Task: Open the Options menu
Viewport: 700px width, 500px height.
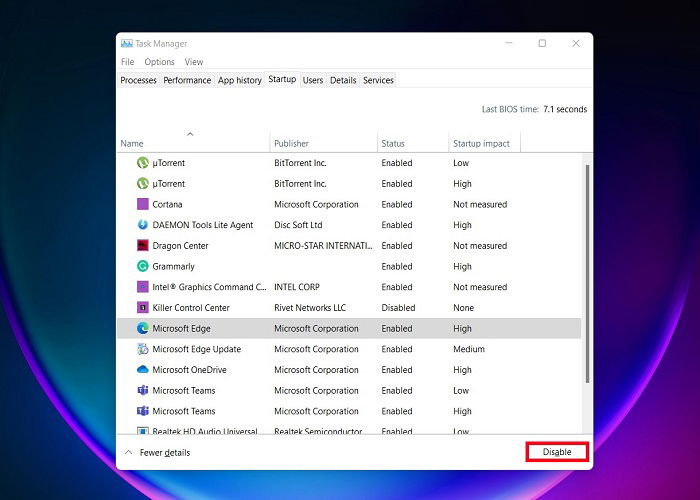Action: pos(159,62)
